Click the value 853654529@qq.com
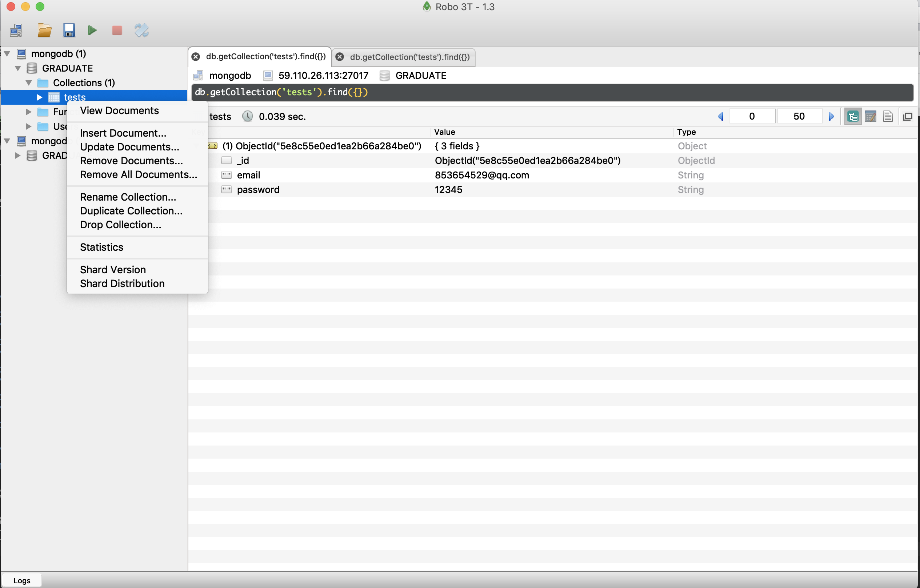Viewport: 920px width, 588px height. click(x=482, y=175)
